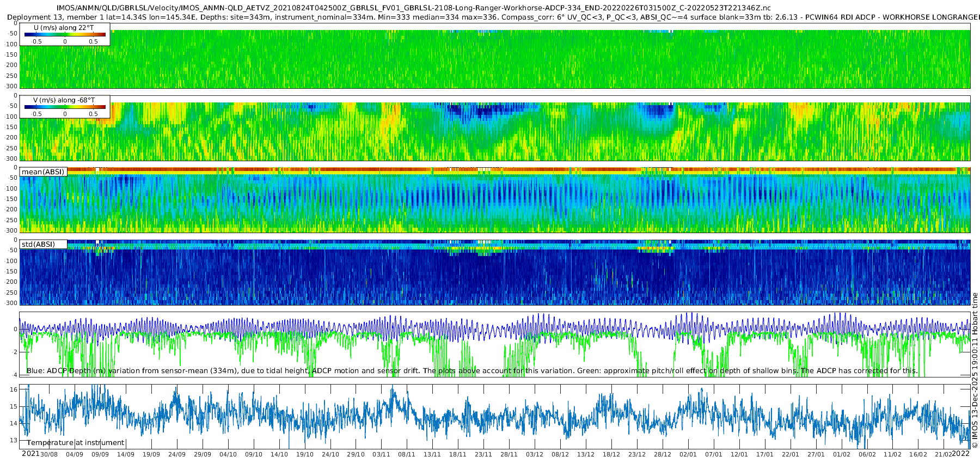Click the 13/11 date tick
980x463 pixels.
pyautogui.click(x=432, y=454)
